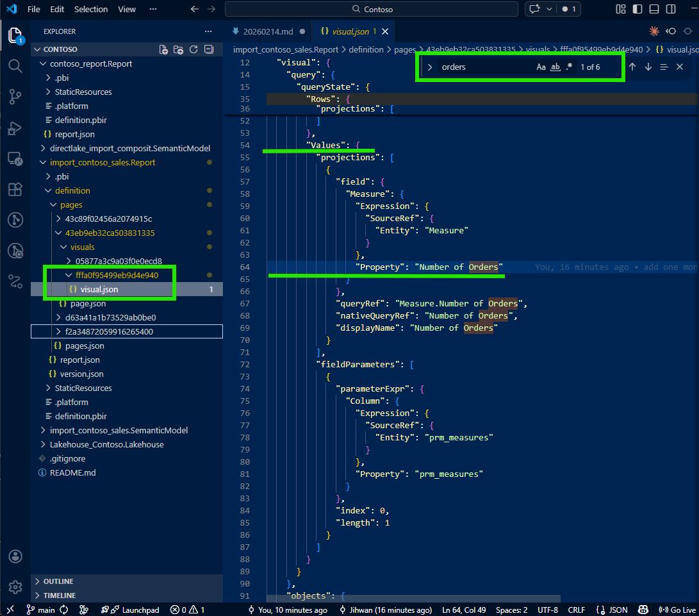699x616 pixels.
Task: Toggle Match Whole Word in find widget
Action: pyautogui.click(x=555, y=67)
